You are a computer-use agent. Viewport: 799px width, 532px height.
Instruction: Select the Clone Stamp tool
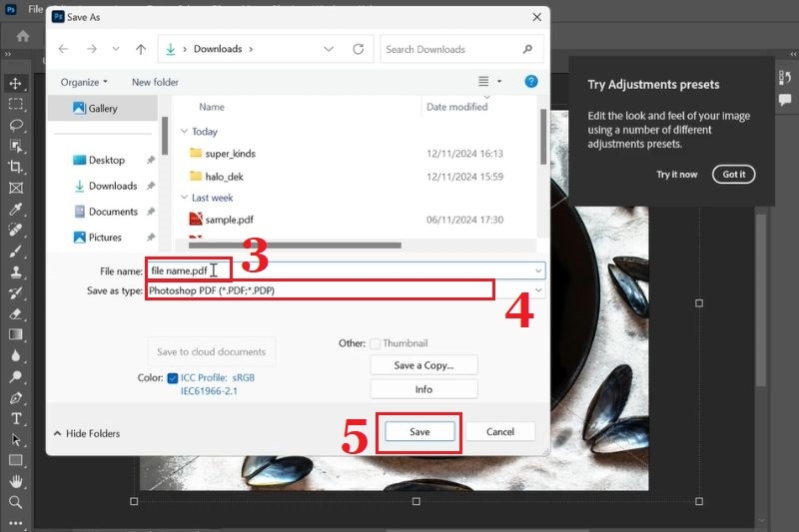click(x=15, y=271)
